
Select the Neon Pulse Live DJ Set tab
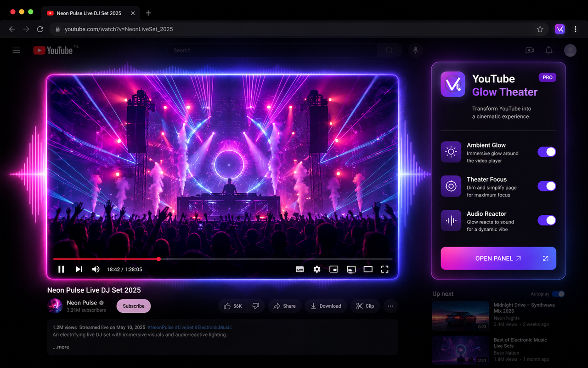pyautogui.click(x=89, y=13)
